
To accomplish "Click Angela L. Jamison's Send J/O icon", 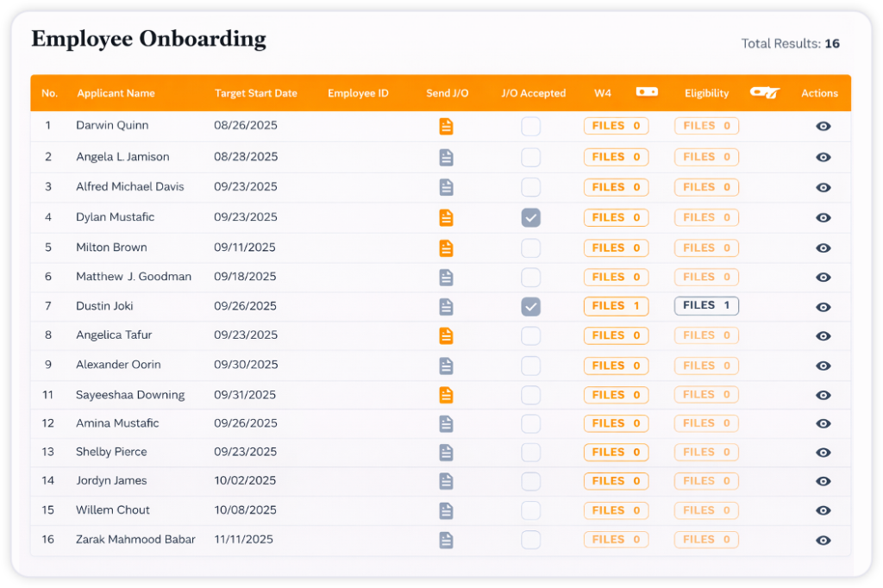I will (446, 157).
